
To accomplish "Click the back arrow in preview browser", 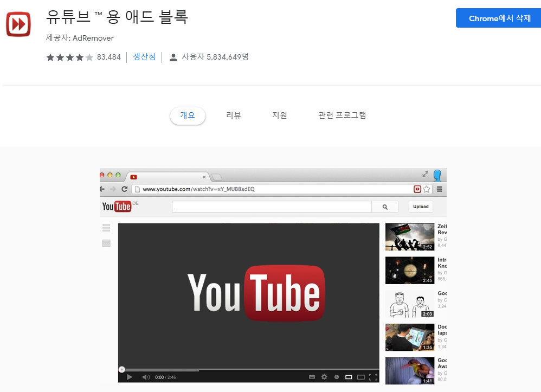I will coord(102,189).
